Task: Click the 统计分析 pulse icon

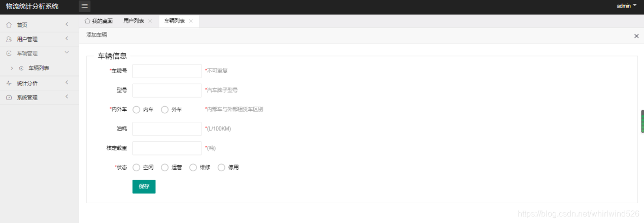Action: tap(9, 83)
